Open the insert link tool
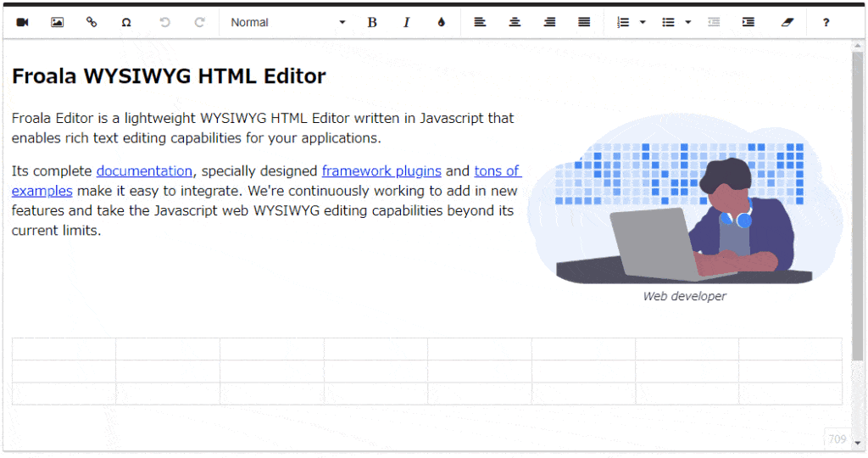The width and height of the screenshot is (868, 458). (92, 23)
